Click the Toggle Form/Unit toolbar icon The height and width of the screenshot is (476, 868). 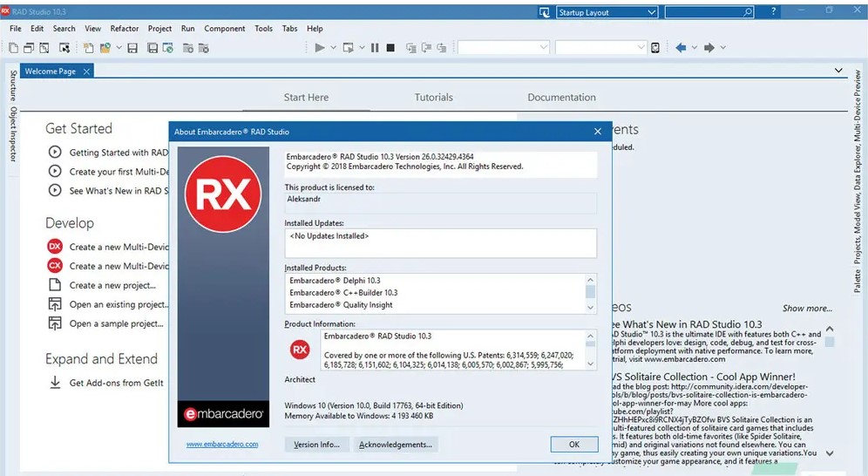click(64, 48)
